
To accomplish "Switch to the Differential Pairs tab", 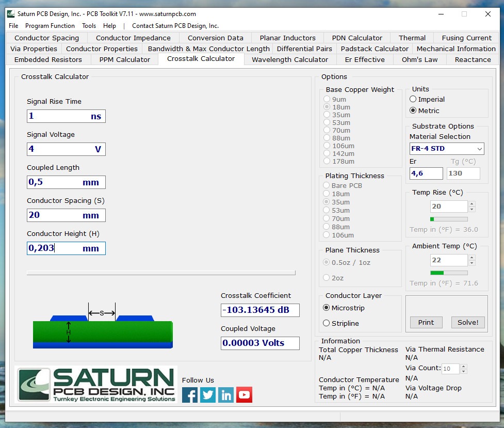I will pyautogui.click(x=304, y=49).
